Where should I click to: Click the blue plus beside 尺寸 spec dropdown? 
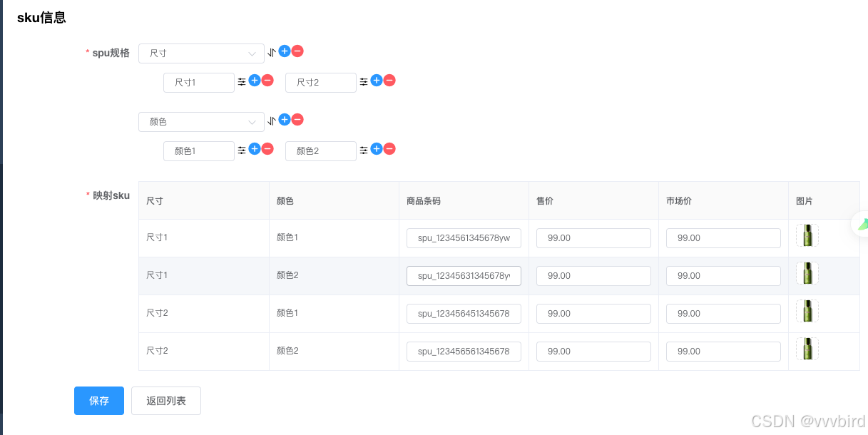285,51
